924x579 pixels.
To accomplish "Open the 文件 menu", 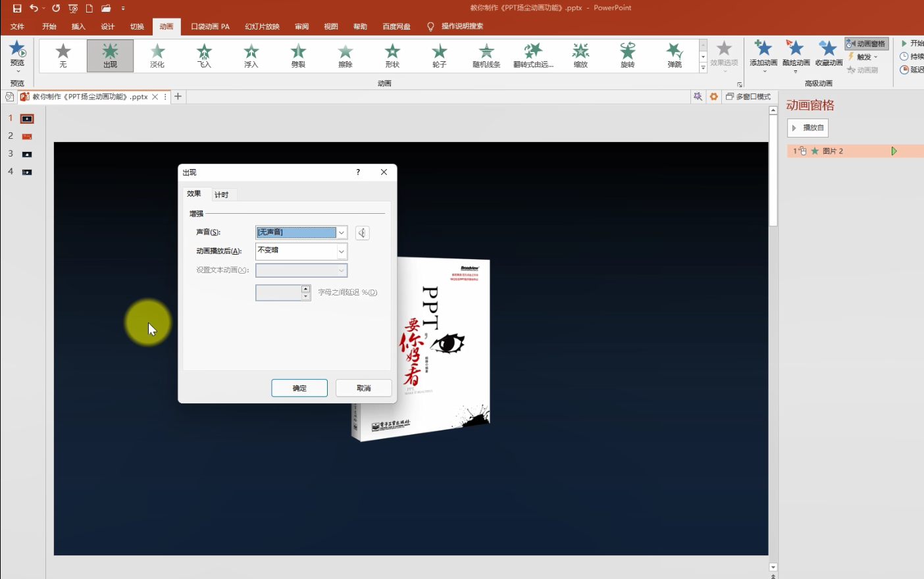I will click(18, 26).
